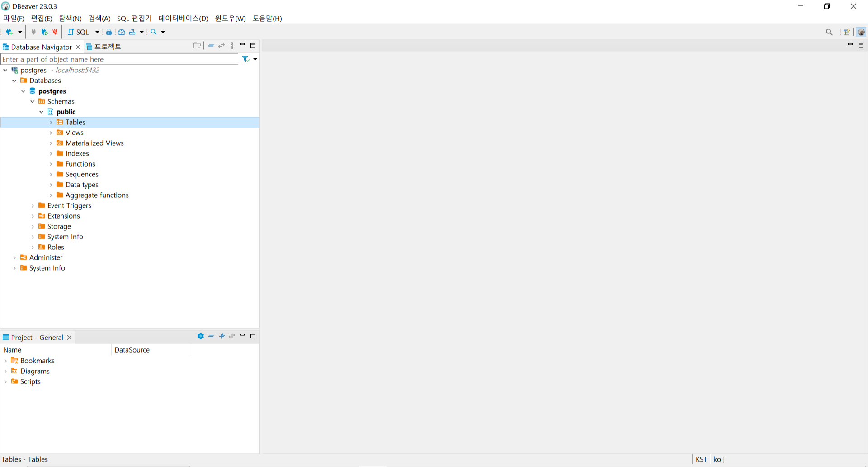Expand the Tables folder

click(51, 123)
